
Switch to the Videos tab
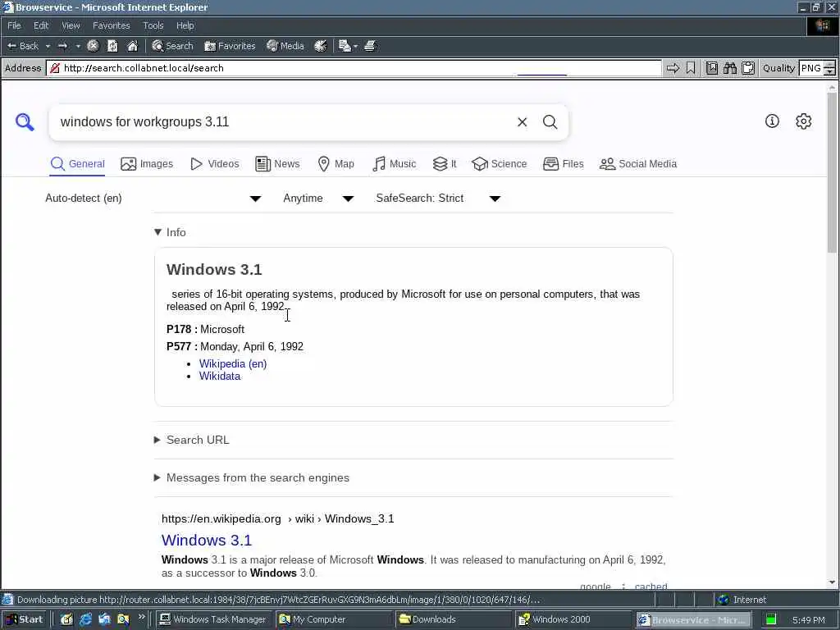[x=215, y=164]
